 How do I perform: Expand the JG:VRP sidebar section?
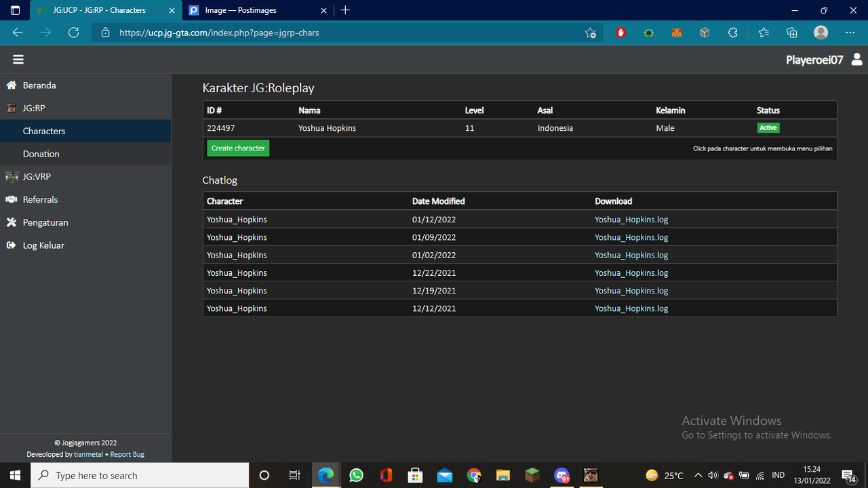click(85, 177)
